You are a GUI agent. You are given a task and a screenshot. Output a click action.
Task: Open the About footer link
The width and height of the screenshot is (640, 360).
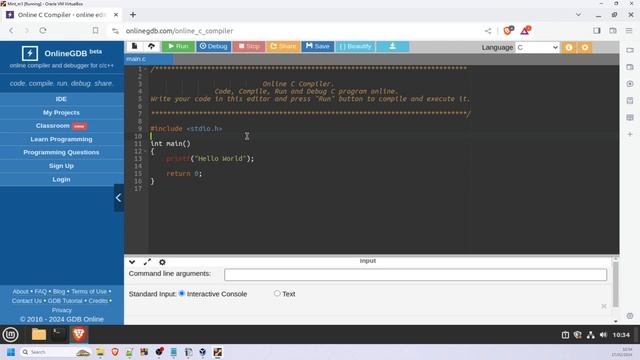tap(20, 291)
